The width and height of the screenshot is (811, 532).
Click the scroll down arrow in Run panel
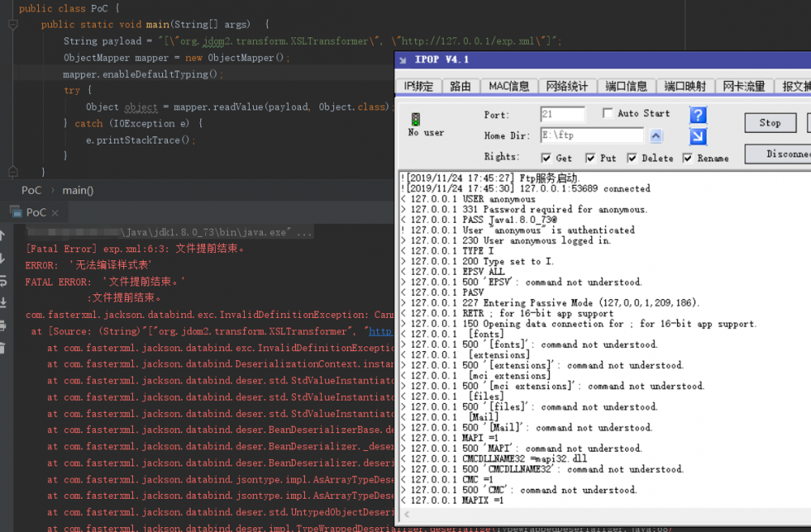click(2, 259)
